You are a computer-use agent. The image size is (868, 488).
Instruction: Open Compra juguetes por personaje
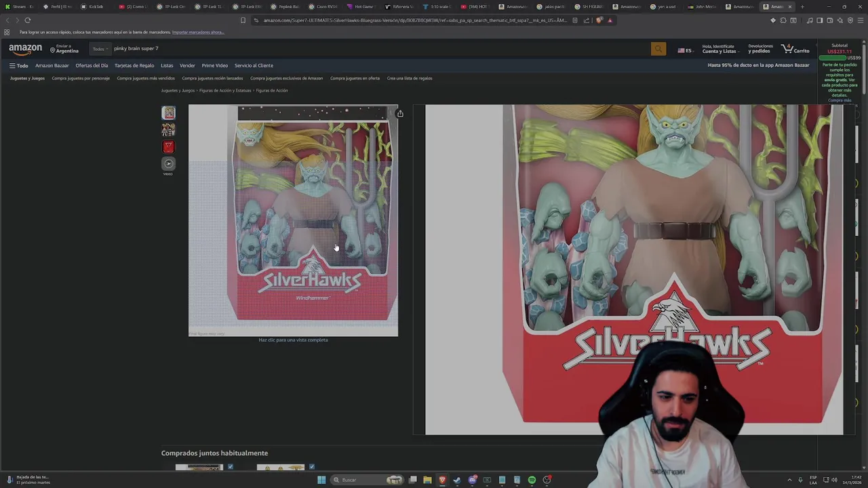[x=81, y=78]
